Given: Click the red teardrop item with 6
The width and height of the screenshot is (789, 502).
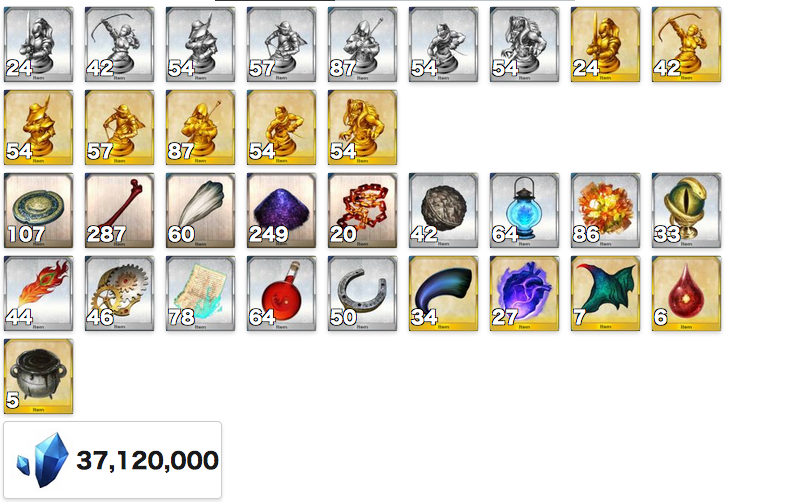Looking at the screenshot, I should pyautogui.click(x=686, y=293).
